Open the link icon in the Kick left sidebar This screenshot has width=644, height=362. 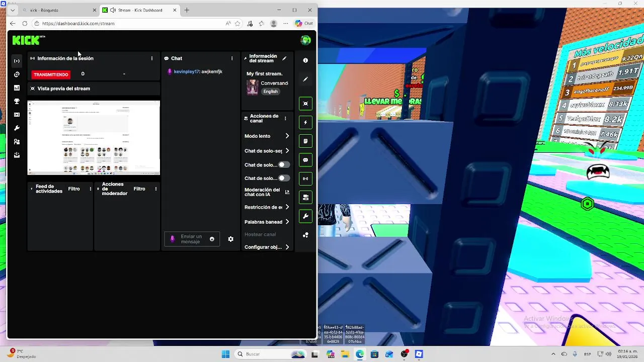[x=17, y=74]
